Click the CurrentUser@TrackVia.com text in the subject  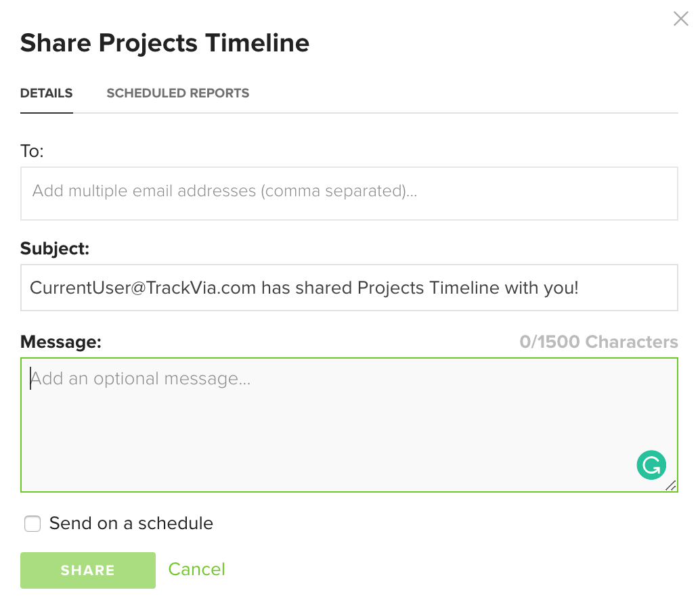[x=143, y=288]
